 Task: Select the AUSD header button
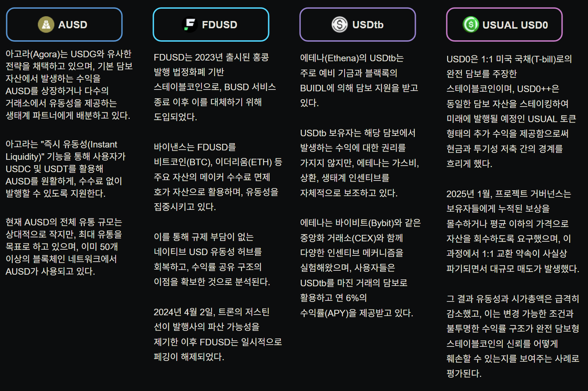[x=64, y=25]
